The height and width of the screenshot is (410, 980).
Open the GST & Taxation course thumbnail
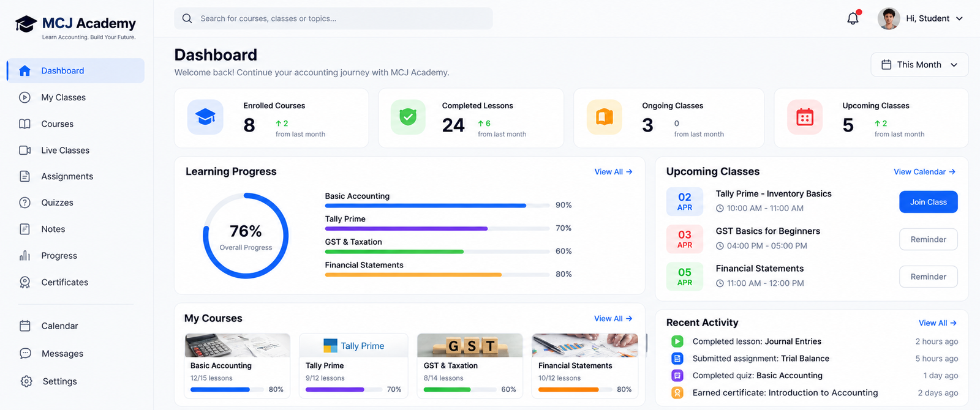pos(470,345)
